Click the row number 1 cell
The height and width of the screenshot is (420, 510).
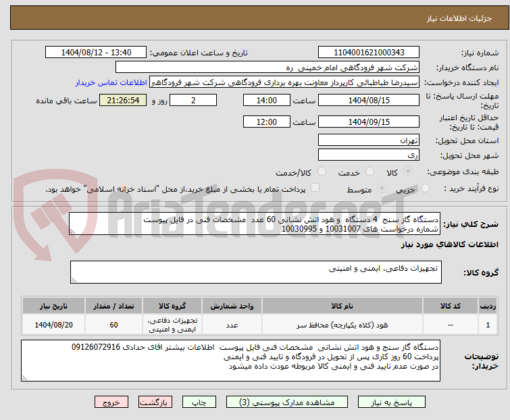(x=488, y=325)
